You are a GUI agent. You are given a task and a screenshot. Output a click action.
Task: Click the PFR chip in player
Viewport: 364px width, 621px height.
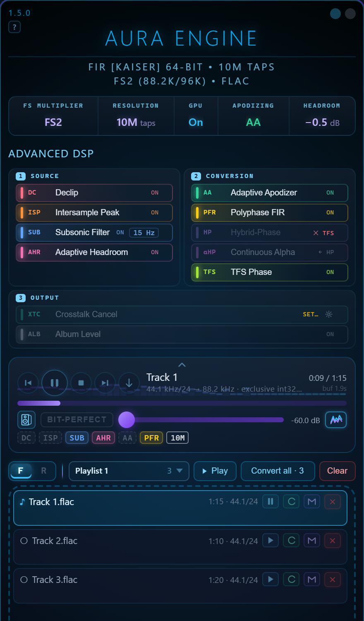(151, 438)
